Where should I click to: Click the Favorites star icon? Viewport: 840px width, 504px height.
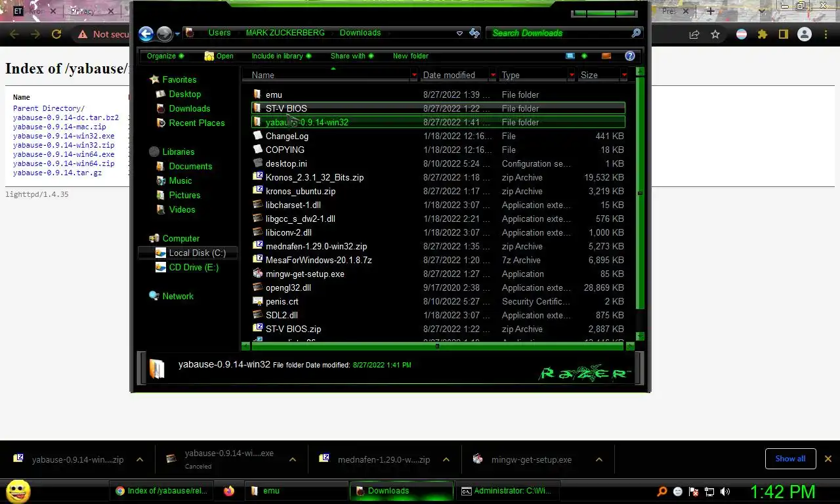click(154, 79)
